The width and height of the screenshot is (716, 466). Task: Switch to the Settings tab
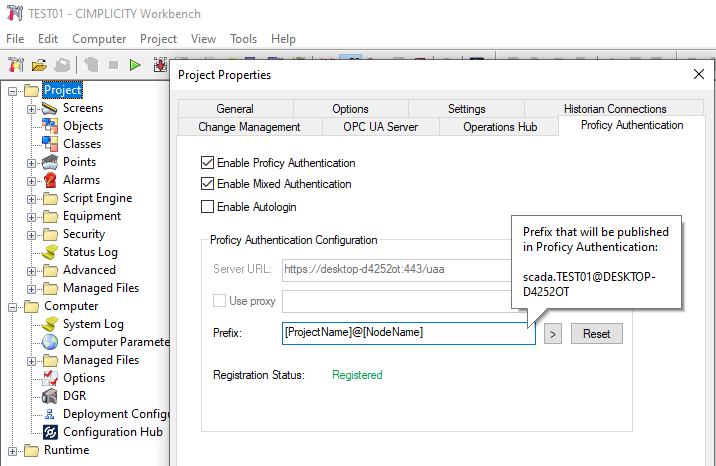tap(466, 109)
